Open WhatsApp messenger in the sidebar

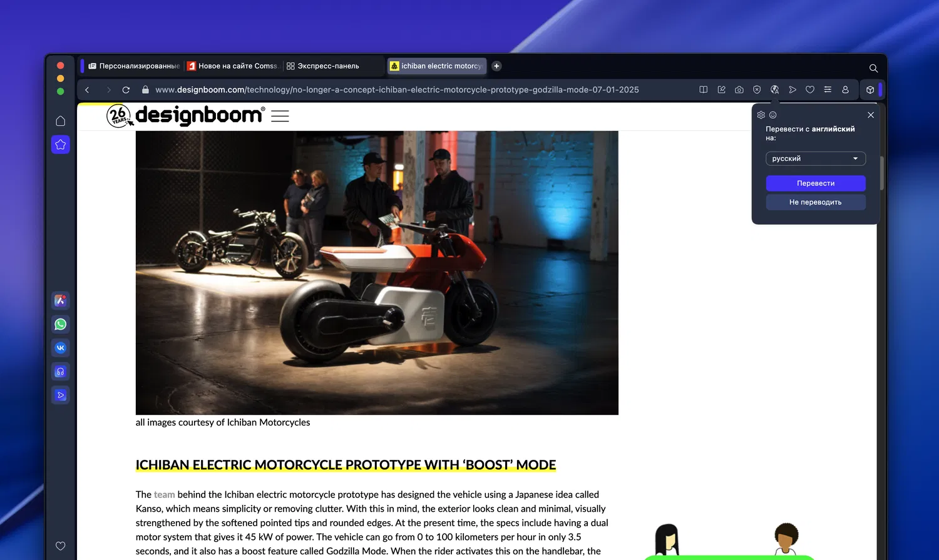pyautogui.click(x=60, y=324)
